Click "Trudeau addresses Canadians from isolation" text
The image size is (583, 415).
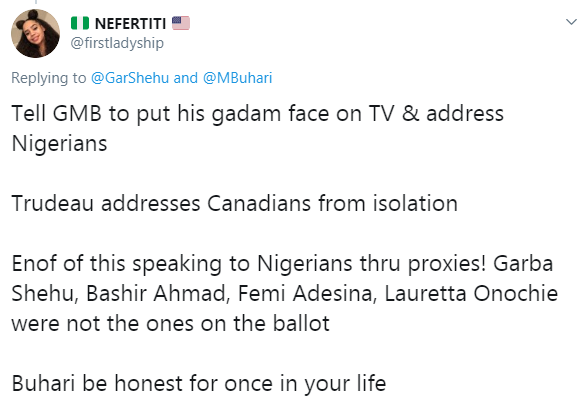pos(235,203)
